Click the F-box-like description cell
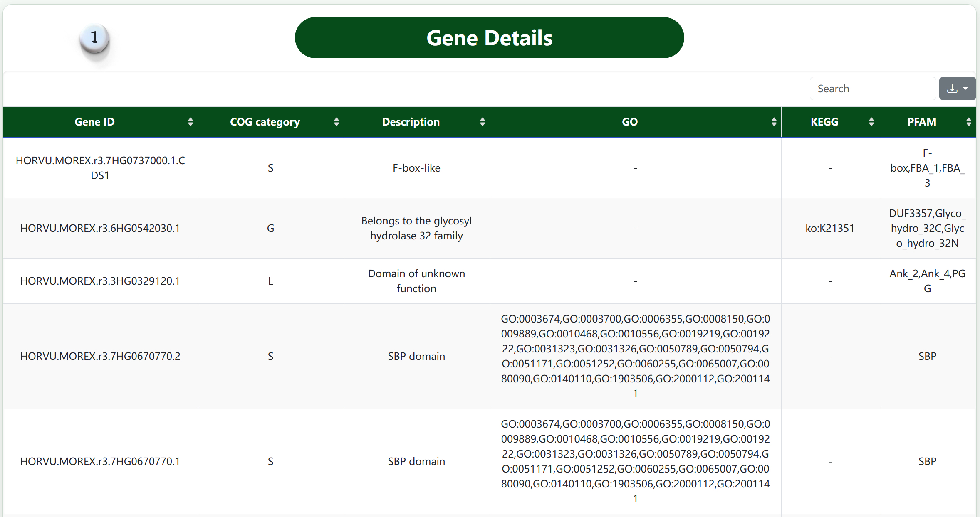This screenshot has width=980, height=517. click(416, 168)
